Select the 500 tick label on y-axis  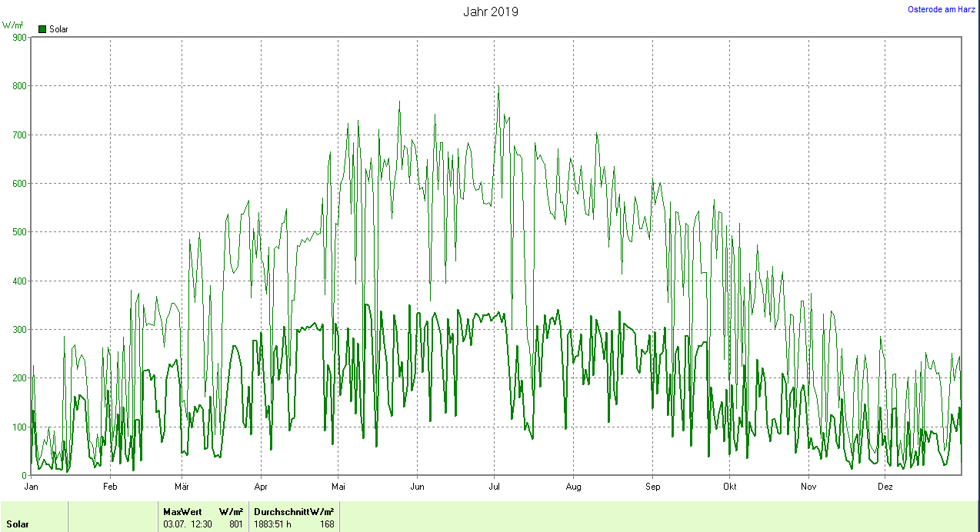(x=19, y=232)
